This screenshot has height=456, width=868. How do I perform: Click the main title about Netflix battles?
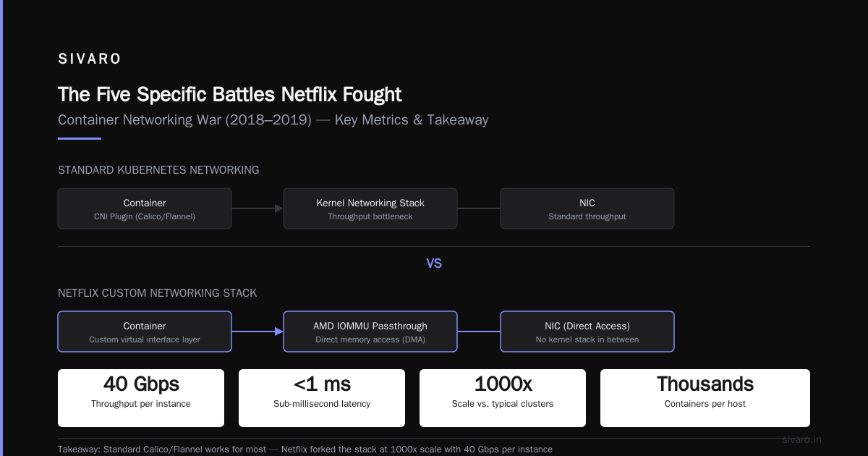[229, 94]
